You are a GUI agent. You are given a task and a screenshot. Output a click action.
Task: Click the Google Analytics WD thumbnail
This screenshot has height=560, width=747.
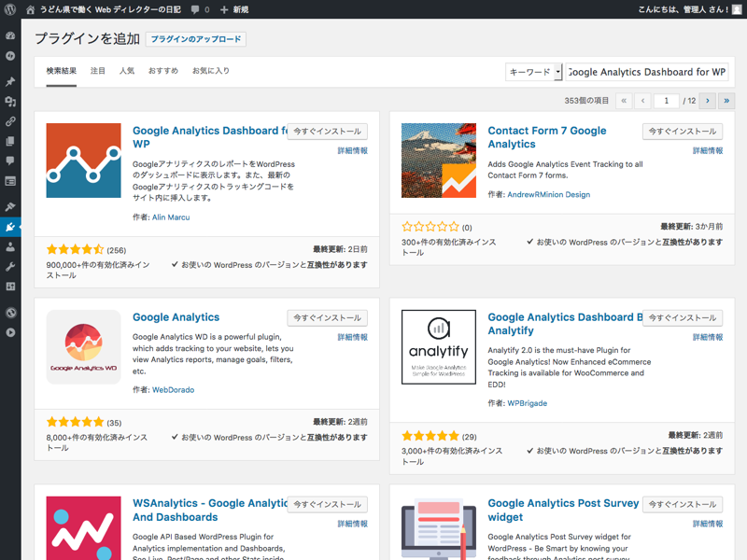83,347
